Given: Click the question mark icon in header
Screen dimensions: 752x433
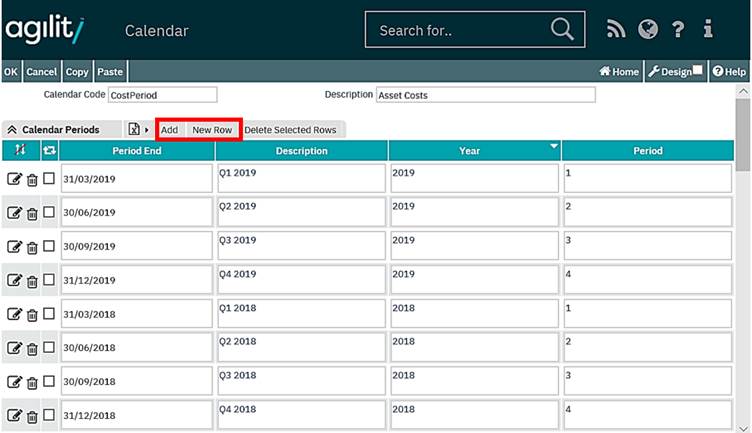Looking at the screenshot, I should tap(678, 30).
